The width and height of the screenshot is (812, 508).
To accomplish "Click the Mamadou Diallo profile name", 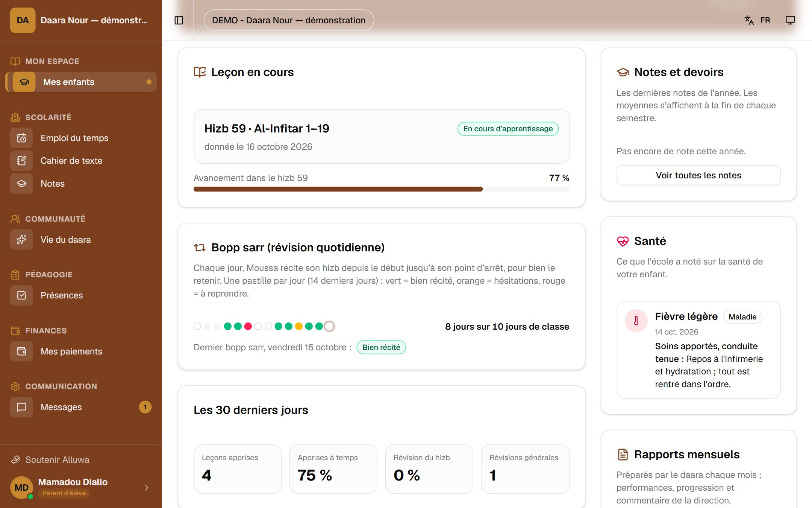I will coord(73,482).
